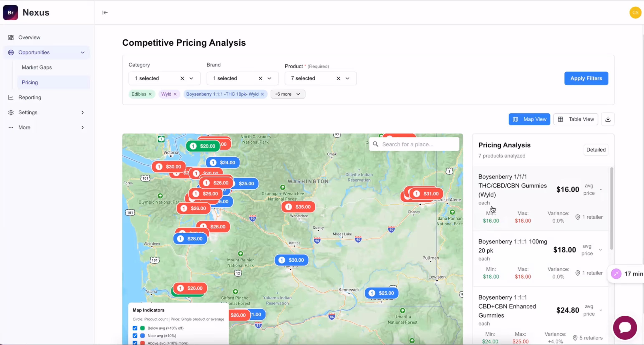Click the blue $25.00 marker near Walla Walla
The image size is (644, 345).
(381, 293)
